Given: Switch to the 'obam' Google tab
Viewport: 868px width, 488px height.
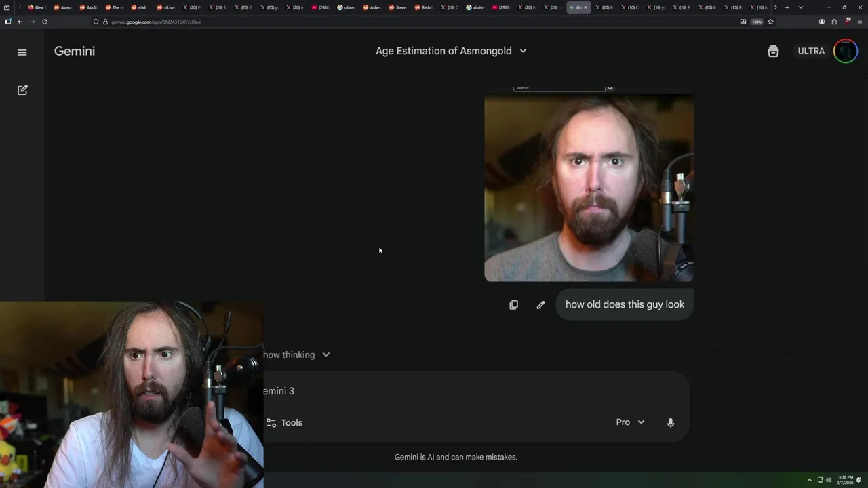Looking at the screenshot, I should (346, 7).
